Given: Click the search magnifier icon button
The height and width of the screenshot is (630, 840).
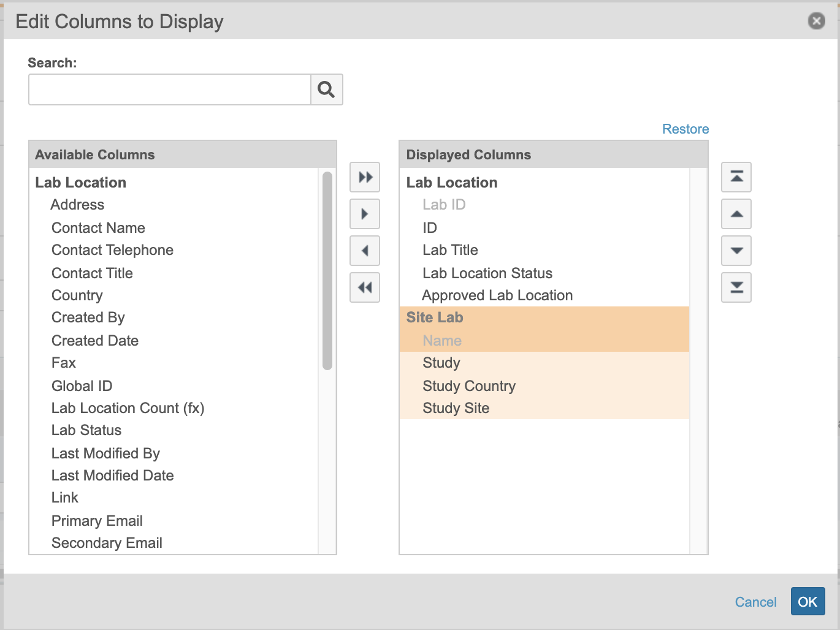Looking at the screenshot, I should pos(326,89).
